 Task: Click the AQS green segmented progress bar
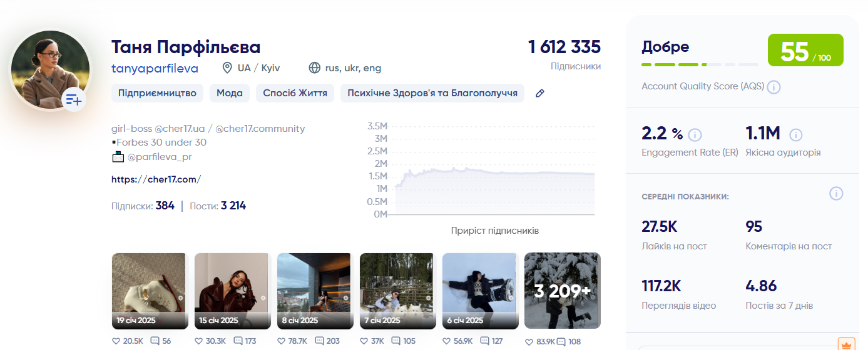[700, 64]
